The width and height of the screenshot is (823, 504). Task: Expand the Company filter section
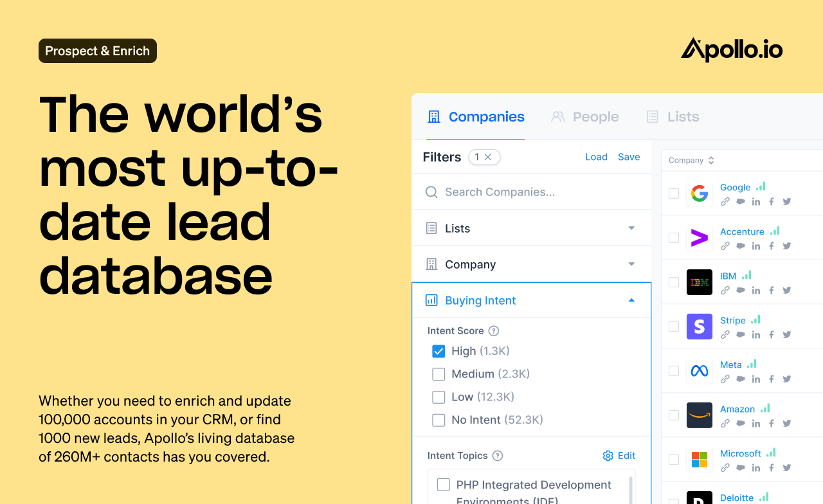click(x=532, y=264)
